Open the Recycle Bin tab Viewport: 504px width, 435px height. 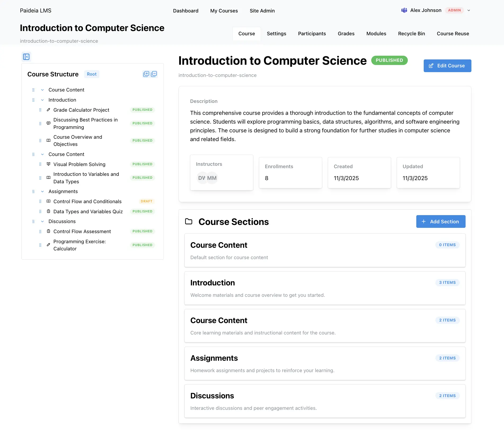tap(411, 34)
